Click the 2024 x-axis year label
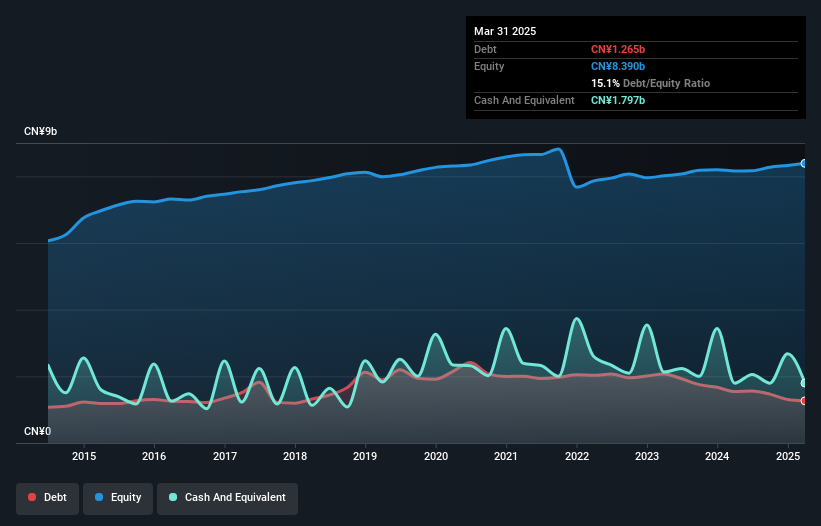This screenshot has width=821, height=526. pos(717,456)
